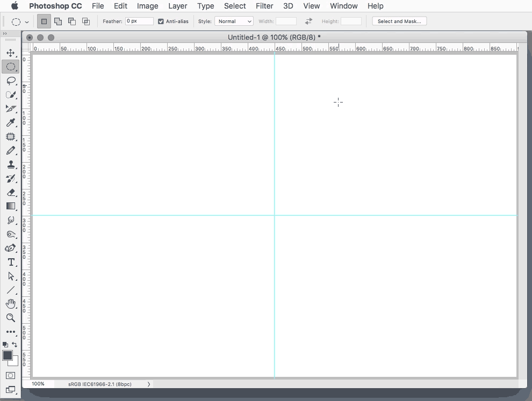Screen dimensions: 532x401
Task: Select the Spot Healing Brush tool
Action: pyautogui.click(x=11, y=136)
